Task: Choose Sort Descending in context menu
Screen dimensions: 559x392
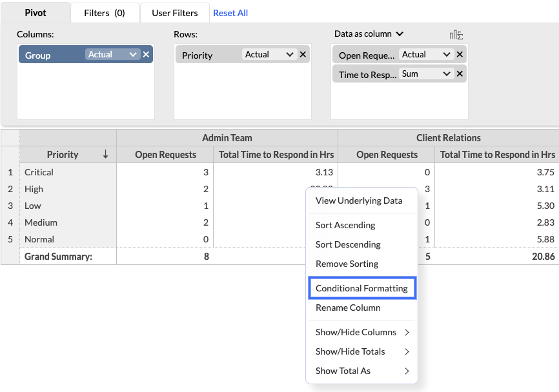Action: [x=348, y=244]
